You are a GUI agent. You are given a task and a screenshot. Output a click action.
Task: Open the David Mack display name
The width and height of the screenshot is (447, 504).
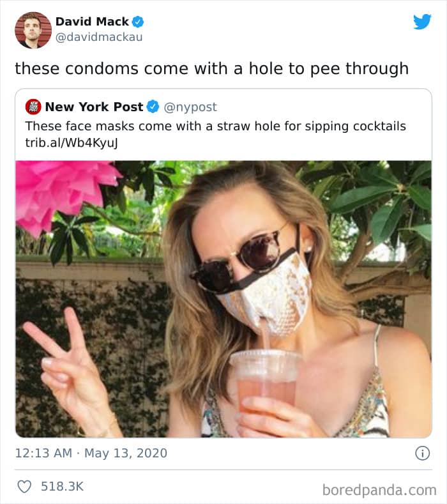point(92,22)
